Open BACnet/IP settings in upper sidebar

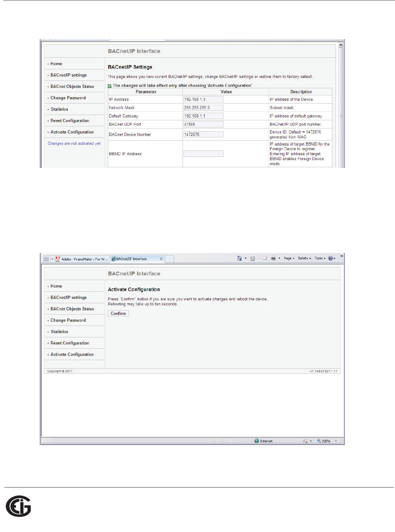pyautogui.click(x=68, y=75)
